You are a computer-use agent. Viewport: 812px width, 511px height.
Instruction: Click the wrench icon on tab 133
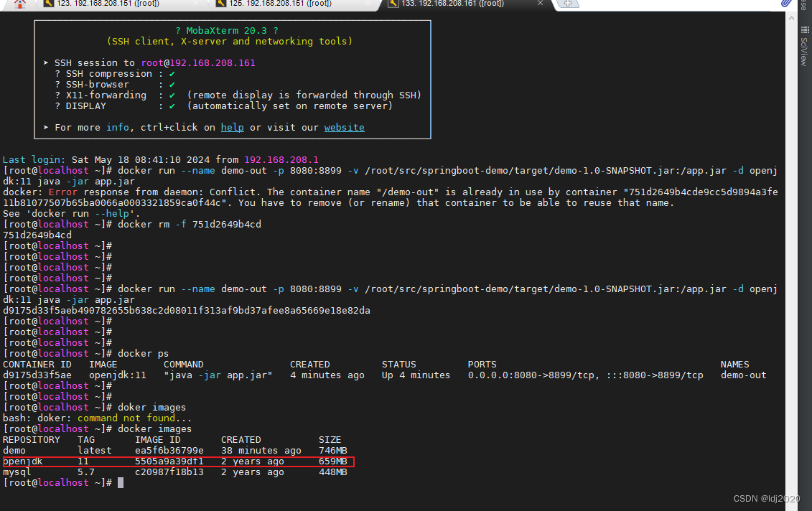coord(393,4)
